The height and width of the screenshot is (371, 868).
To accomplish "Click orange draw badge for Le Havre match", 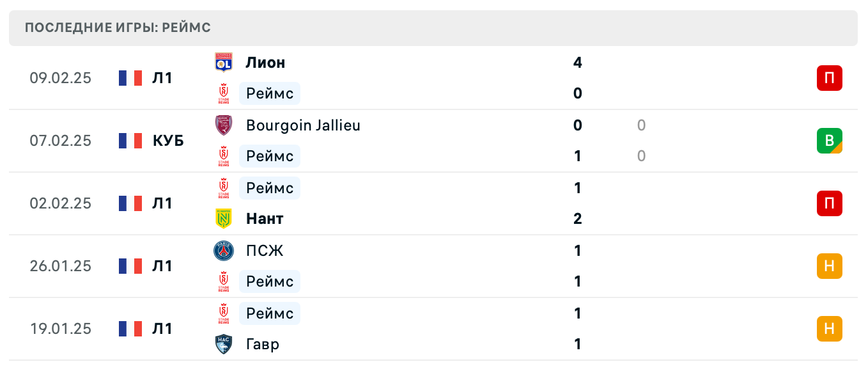I will (829, 329).
